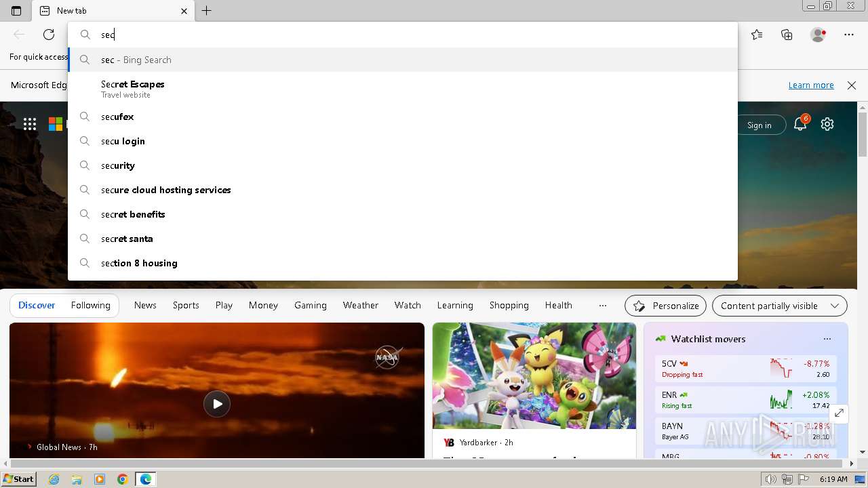Open the BAYN Bayer AG stock row
Screen dimensions: 868x488
745,431
